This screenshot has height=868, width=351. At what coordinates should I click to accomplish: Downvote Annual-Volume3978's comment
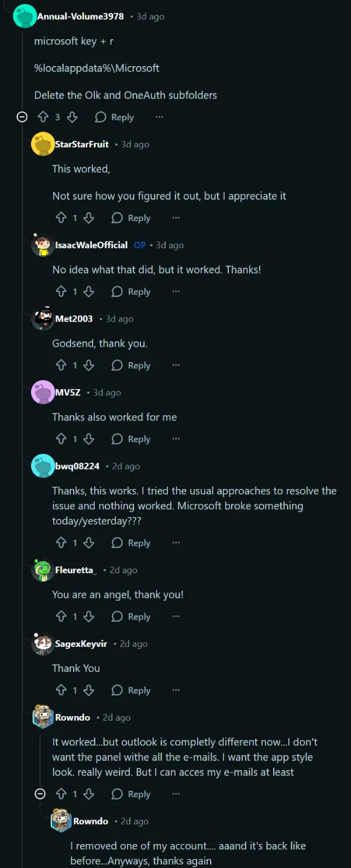coord(72,117)
